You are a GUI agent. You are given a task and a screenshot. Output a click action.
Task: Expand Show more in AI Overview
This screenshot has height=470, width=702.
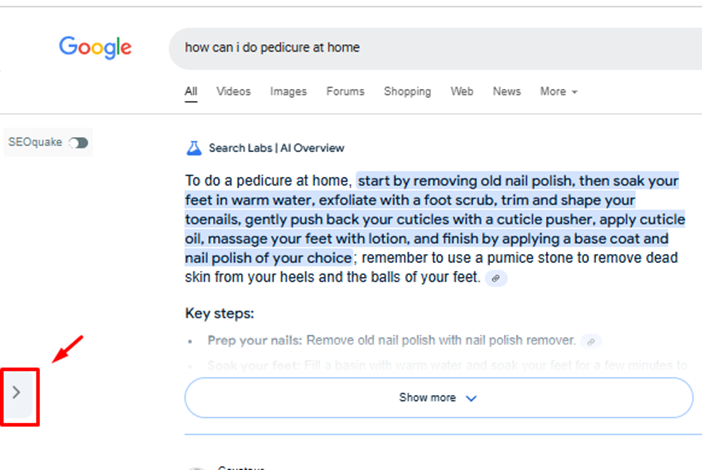439,397
